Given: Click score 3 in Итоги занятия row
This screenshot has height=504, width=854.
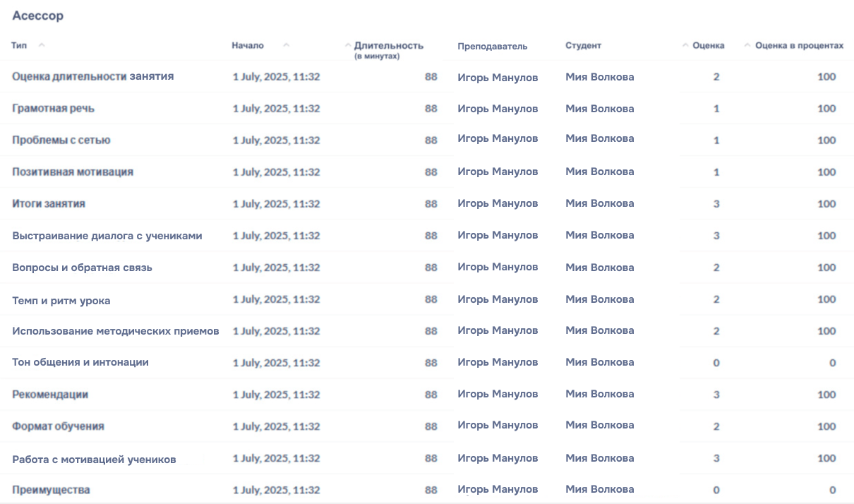Looking at the screenshot, I should tap(716, 204).
